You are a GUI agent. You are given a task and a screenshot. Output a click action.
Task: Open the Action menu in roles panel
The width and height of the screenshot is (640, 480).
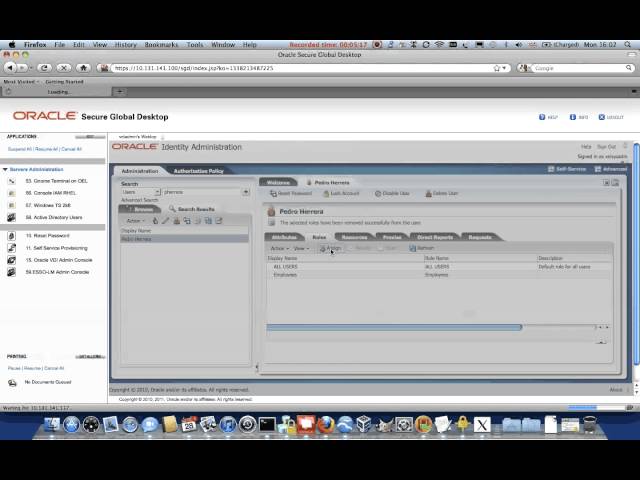tap(280, 248)
